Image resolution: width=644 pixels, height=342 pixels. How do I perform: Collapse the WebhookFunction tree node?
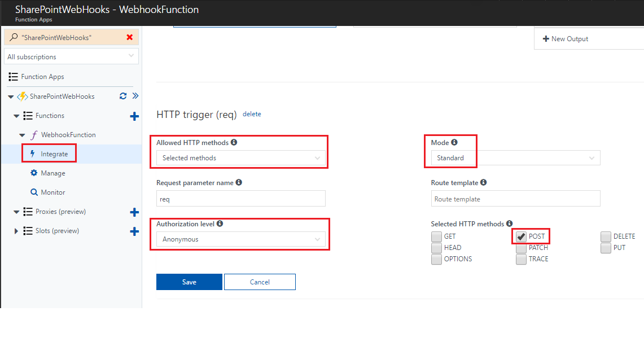(22, 135)
